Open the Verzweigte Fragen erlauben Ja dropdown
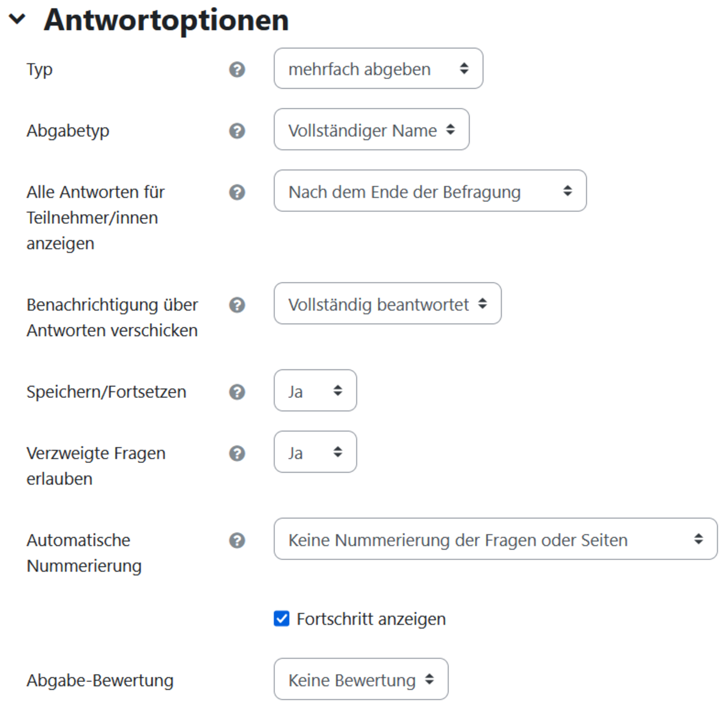The width and height of the screenshot is (728, 711). 315,451
